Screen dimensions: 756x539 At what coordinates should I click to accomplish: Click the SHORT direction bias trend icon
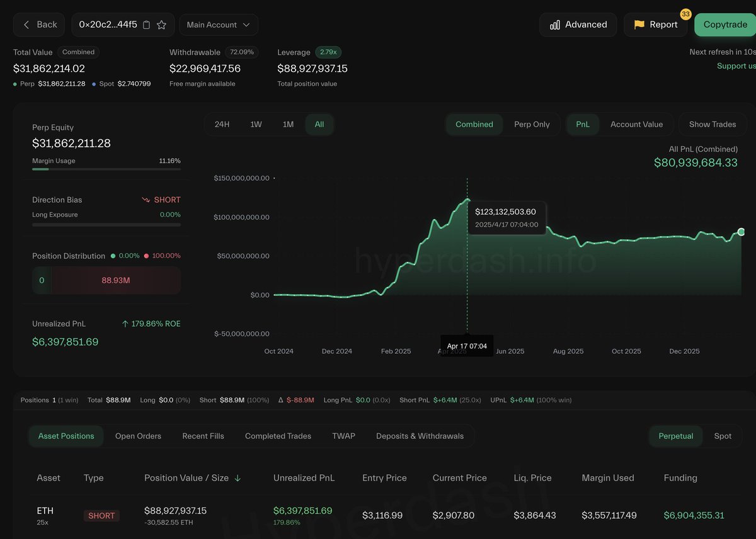pyautogui.click(x=146, y=200)
